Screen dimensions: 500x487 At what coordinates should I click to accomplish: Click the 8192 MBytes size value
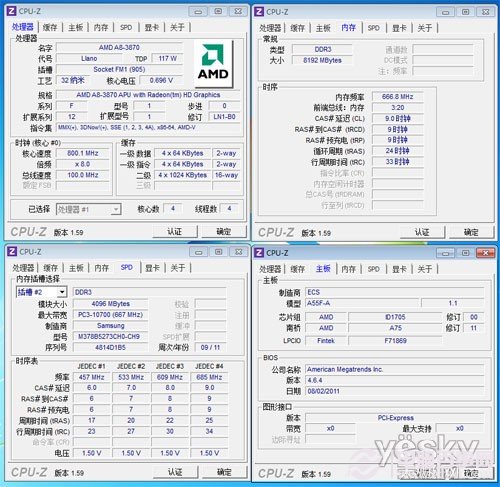[x=323, y=60]
